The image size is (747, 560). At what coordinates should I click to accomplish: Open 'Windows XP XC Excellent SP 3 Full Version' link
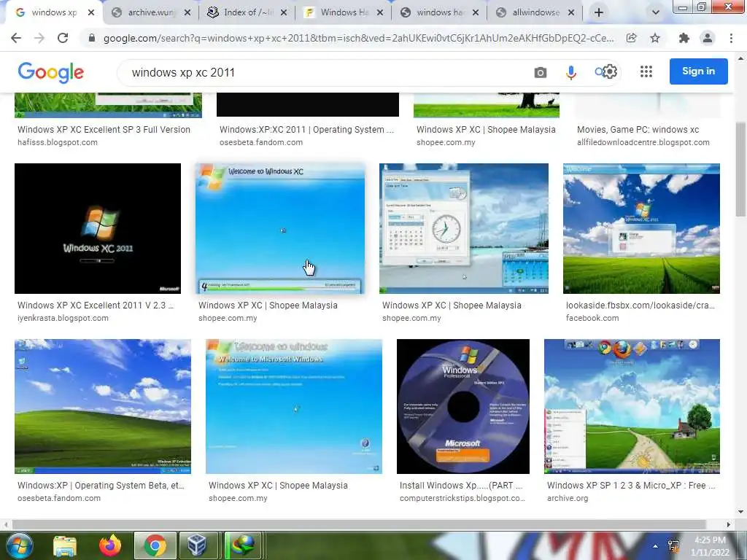pos(104,130)
